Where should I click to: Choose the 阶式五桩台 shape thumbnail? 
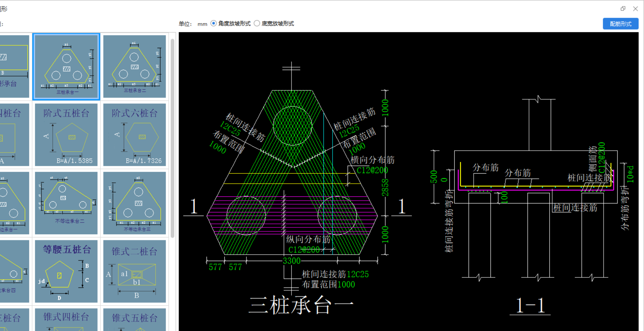coord(66,135)
